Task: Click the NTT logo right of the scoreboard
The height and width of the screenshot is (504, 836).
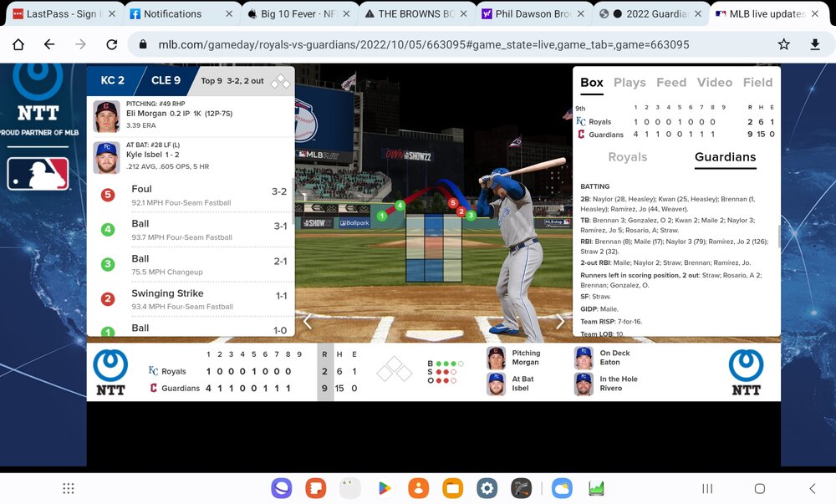Action: 746,373
